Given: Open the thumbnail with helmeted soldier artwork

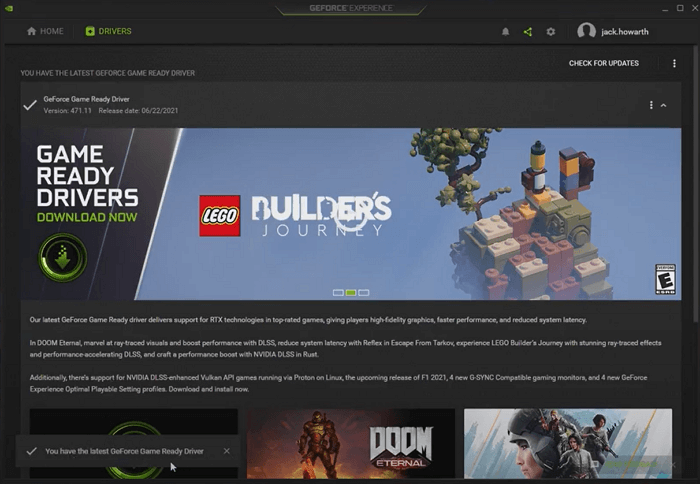Looking at the screenshot, I should [x=568, y=443].
